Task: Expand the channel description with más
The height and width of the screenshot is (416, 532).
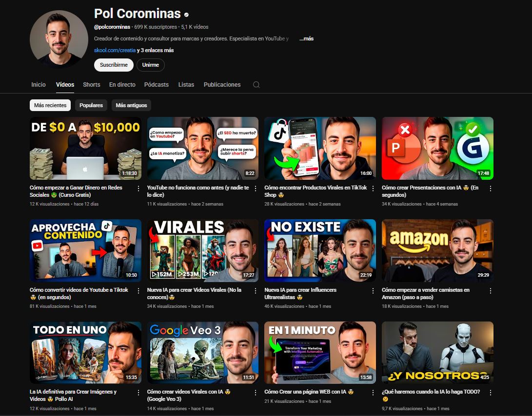Action: [x=307, y=38]
